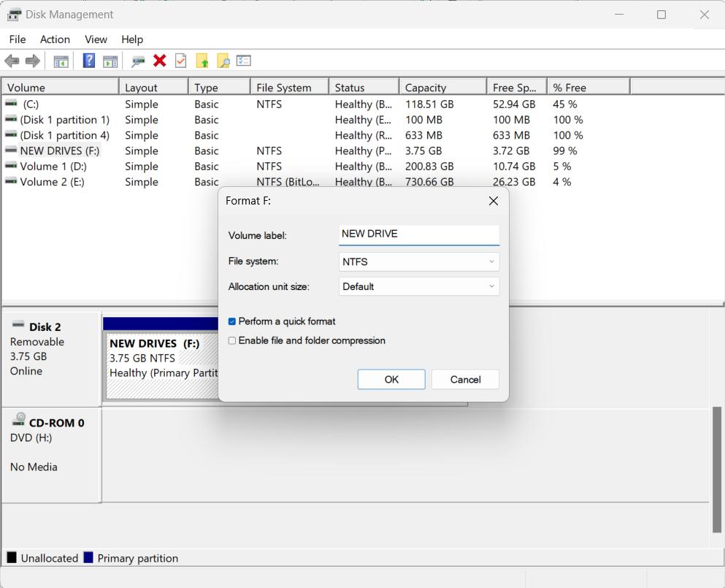Click the vertical scrollbar in disk pane
The image size is (725, 588).
(717, 470)
